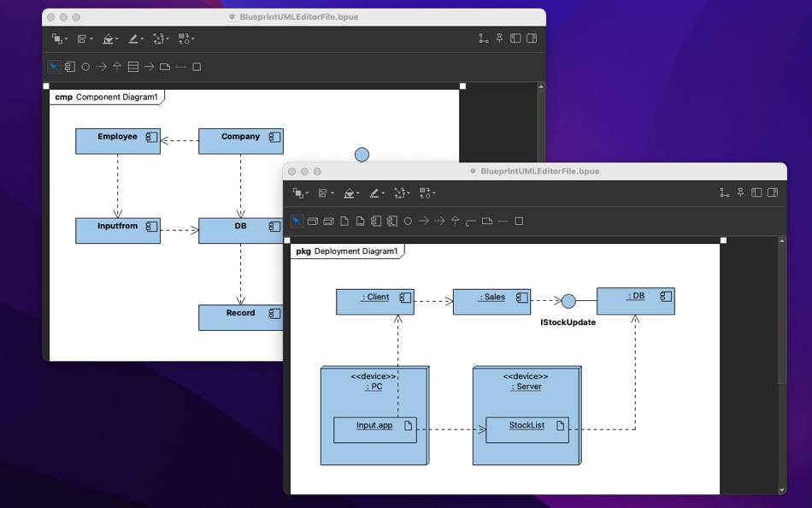Image resolution: width=812 pixels, height=508 pixels.
Task: Select dotted note-link tool in Deployment Diagram window
Action: coord(503,222)
